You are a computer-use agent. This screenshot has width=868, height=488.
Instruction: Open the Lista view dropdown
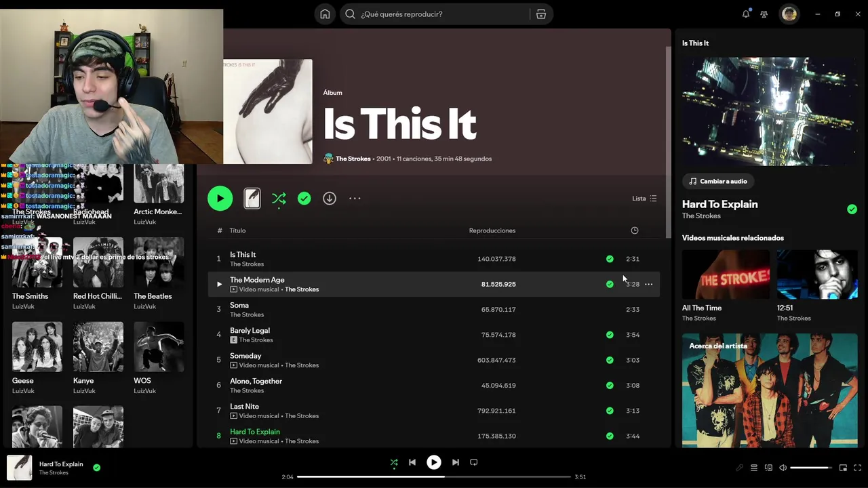[x=644, y=199]
